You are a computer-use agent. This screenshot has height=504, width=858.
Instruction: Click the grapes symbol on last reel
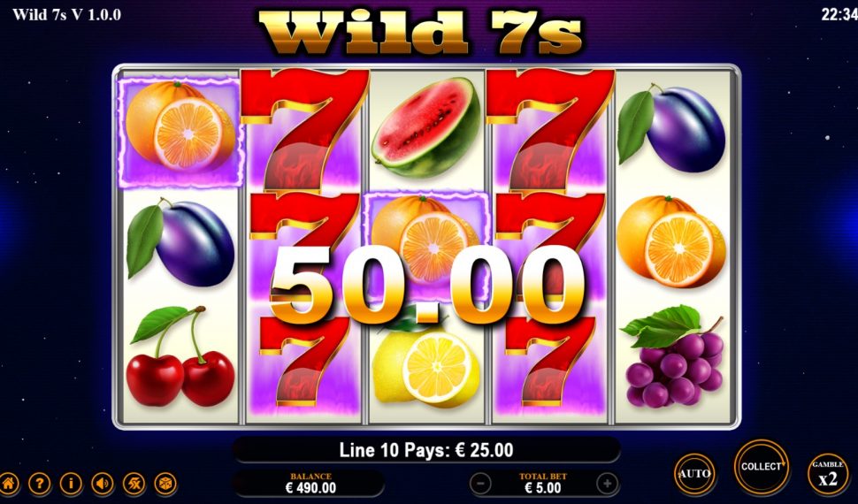[x=672, y=356]
